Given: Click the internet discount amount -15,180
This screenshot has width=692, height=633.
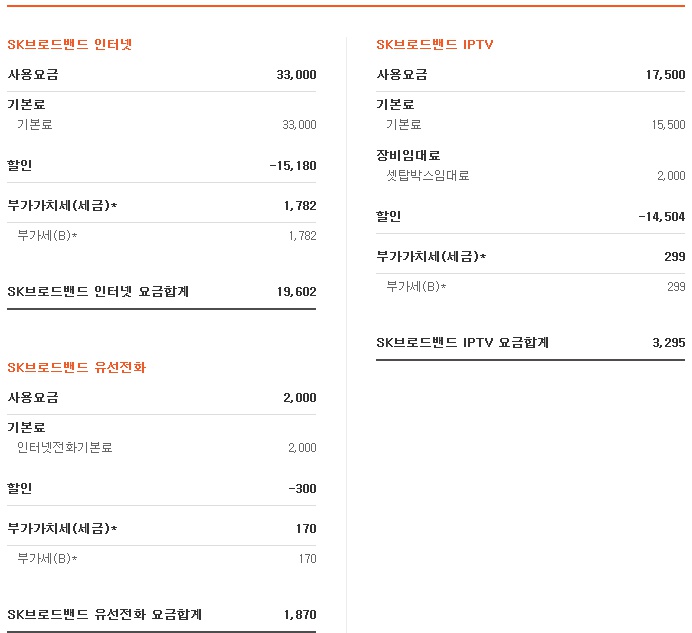Looking at the screenshot, I should 292,166.
